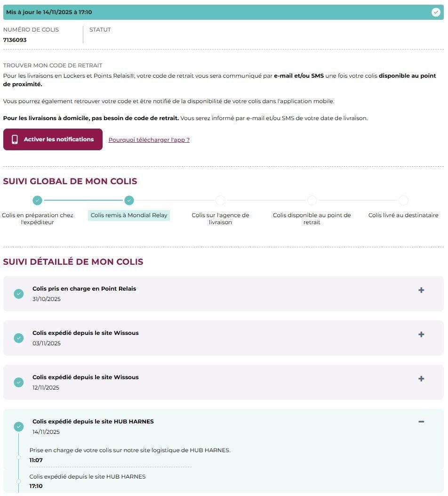This screenshot has width=448, height=496.
Task: Collapse the HUB HARNES shipment details
Action: point(421,422)
